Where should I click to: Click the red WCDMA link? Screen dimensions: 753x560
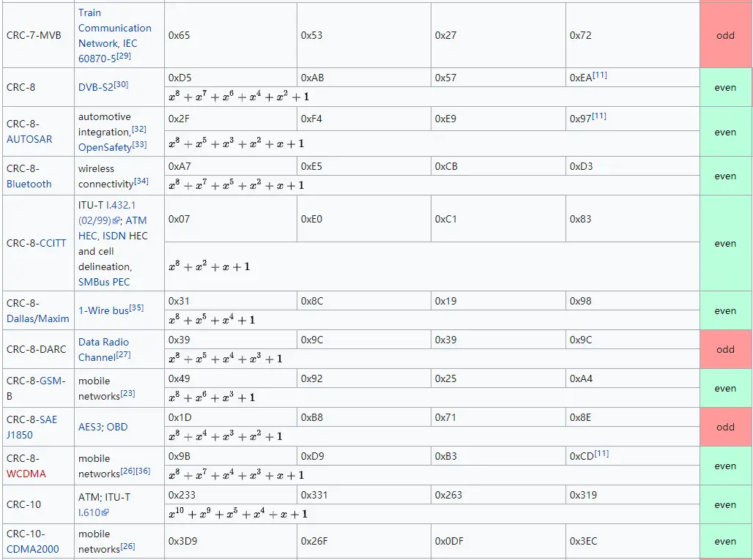26,474
